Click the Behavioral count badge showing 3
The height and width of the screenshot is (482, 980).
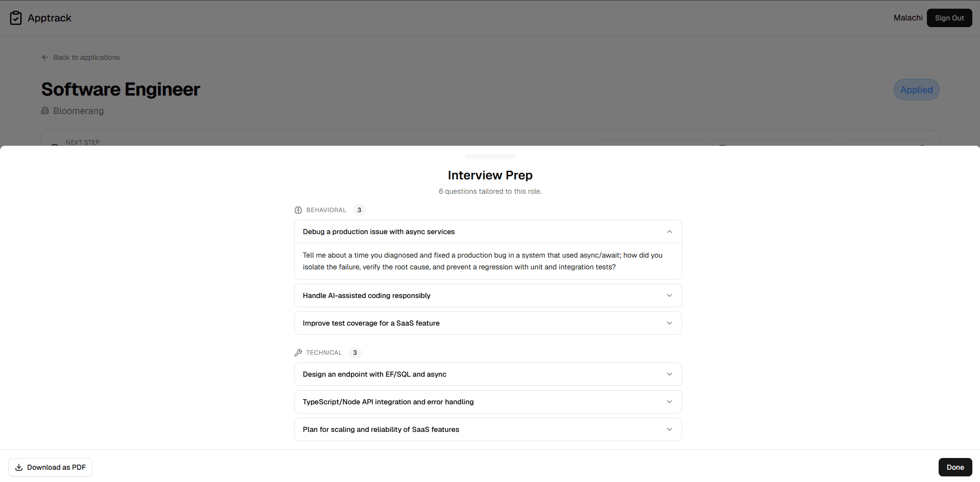click(x=359, y=210)
